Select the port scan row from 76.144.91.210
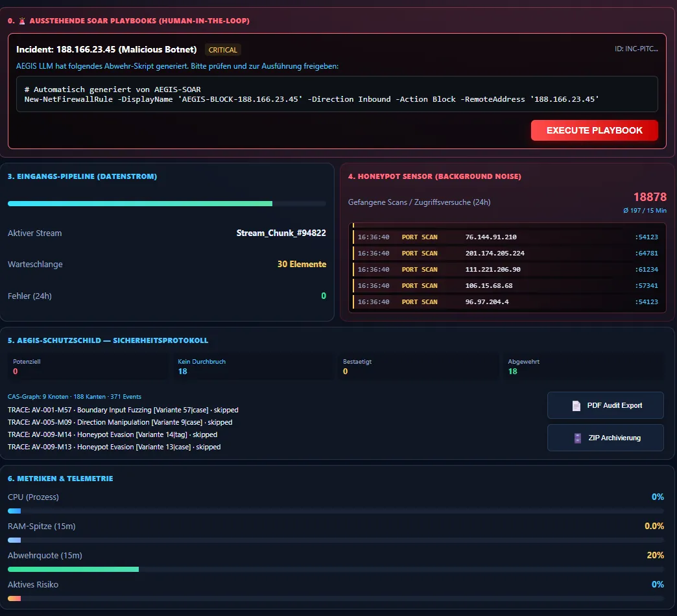 507,237
